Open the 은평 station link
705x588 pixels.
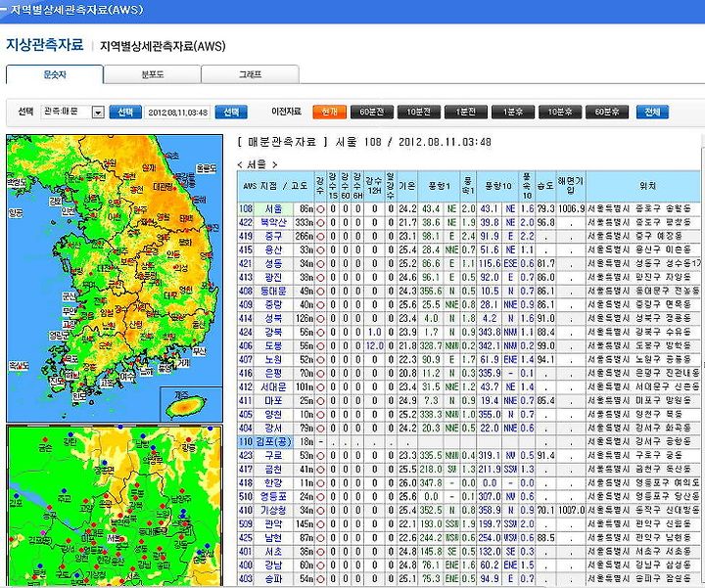tap(273, 374)
